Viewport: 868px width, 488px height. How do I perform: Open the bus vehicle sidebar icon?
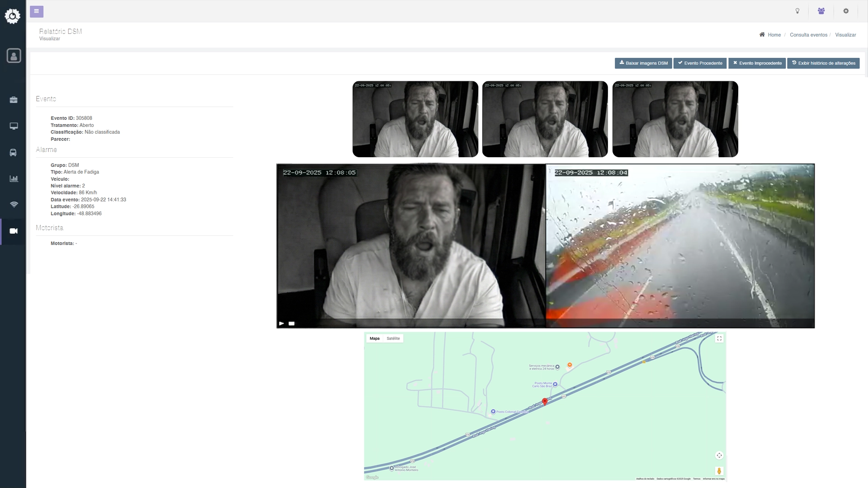(14, 153)
